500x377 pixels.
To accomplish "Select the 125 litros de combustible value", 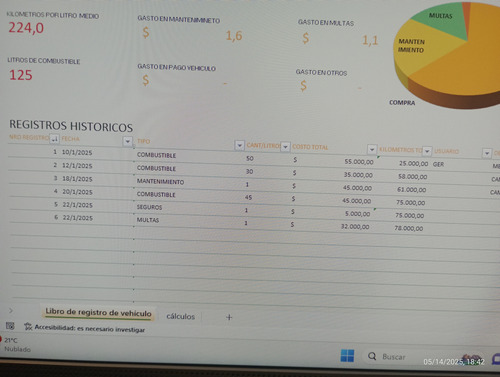I will pyautogui.click(x=21, y=75).
